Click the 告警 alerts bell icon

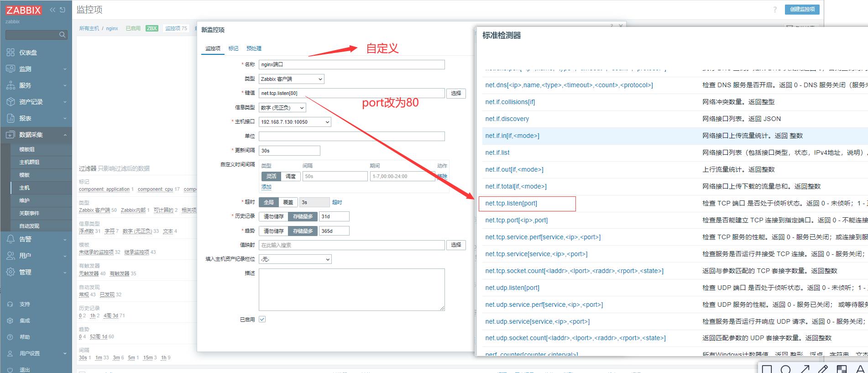pyautogui.click(x=10, y=239)
